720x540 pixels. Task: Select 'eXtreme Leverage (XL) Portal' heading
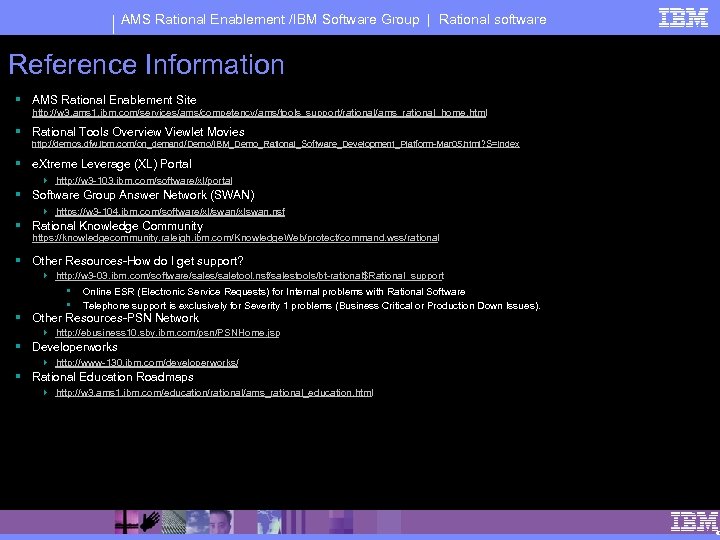point(112,164)
